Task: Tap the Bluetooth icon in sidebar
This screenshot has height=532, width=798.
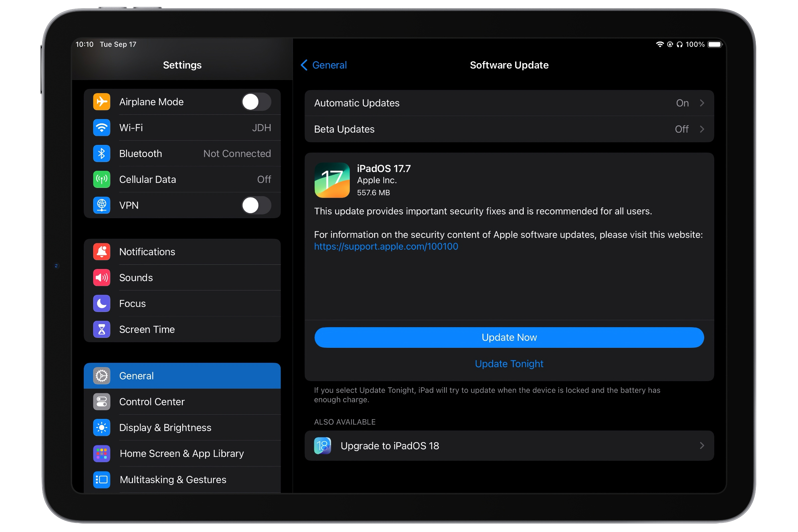Action: tap(102, 153)
